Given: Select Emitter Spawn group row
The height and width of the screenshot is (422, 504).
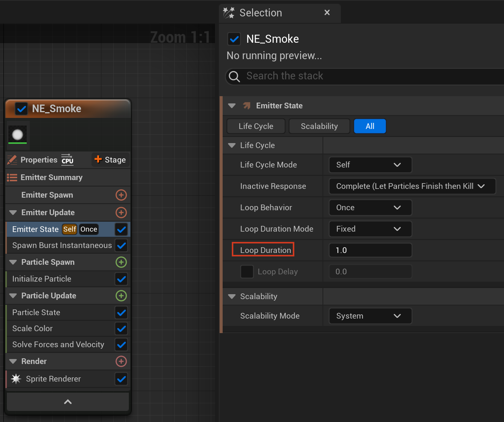Looking at the screenshot, I should (68, 195).
